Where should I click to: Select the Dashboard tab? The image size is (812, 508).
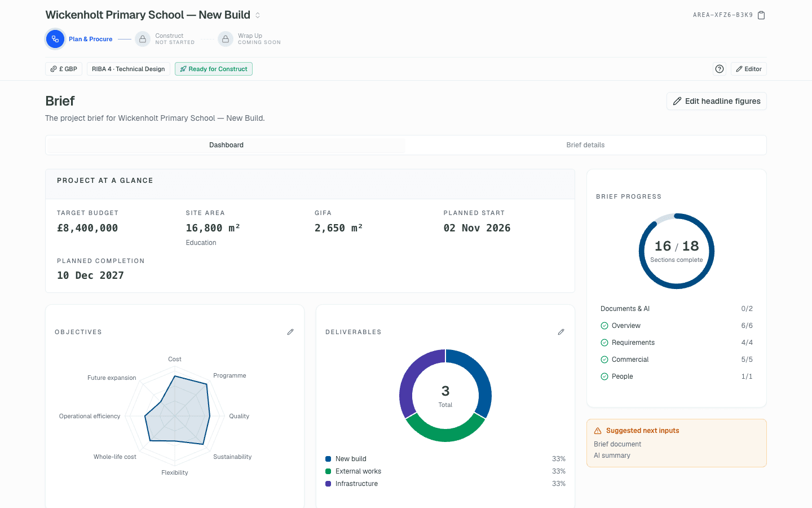click(226, 145)
